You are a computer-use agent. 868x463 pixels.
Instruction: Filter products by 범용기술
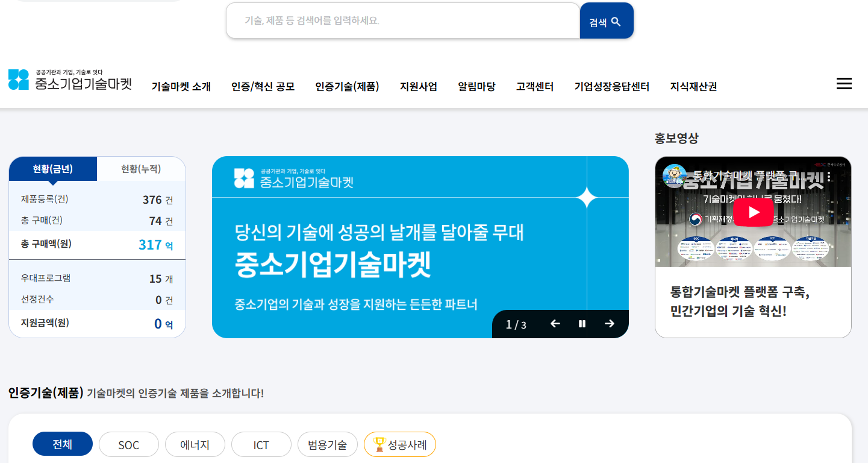point(328,445)
